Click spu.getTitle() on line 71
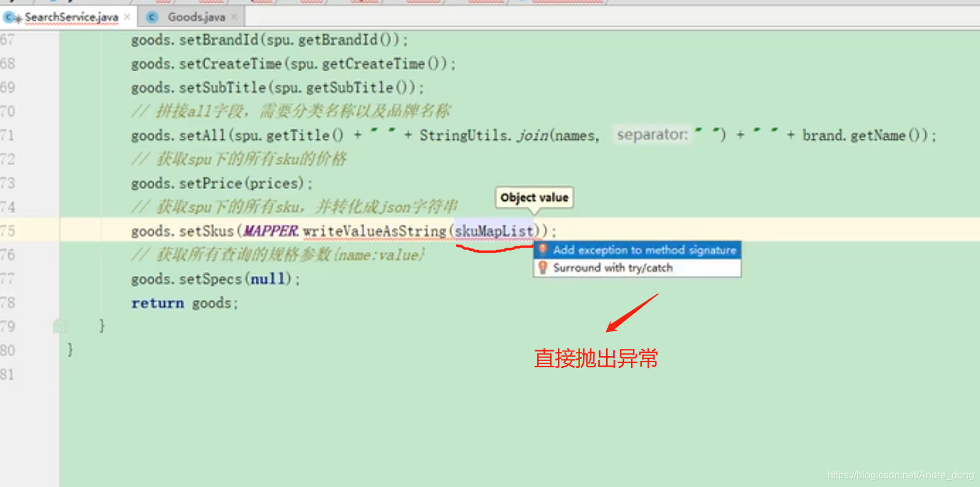The width and height of the screenshot is (980, 487). click(x=288, y=136)
